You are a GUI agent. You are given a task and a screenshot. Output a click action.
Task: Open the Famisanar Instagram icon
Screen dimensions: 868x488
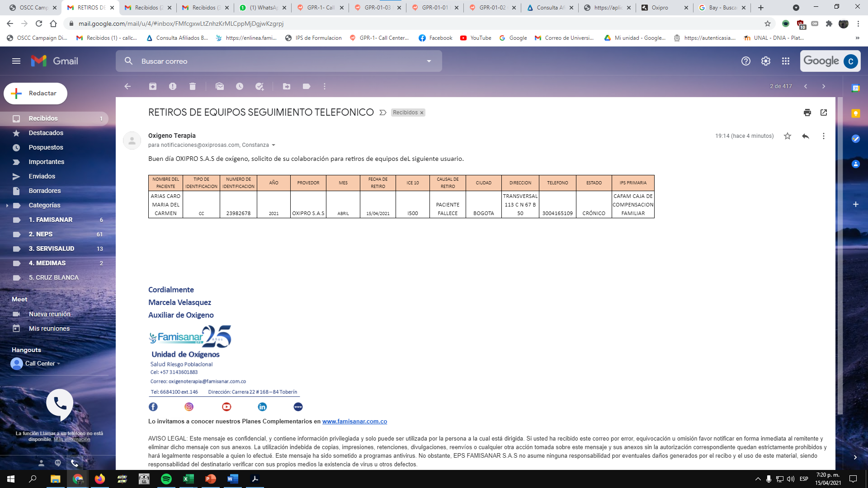(x=189, y=407)
